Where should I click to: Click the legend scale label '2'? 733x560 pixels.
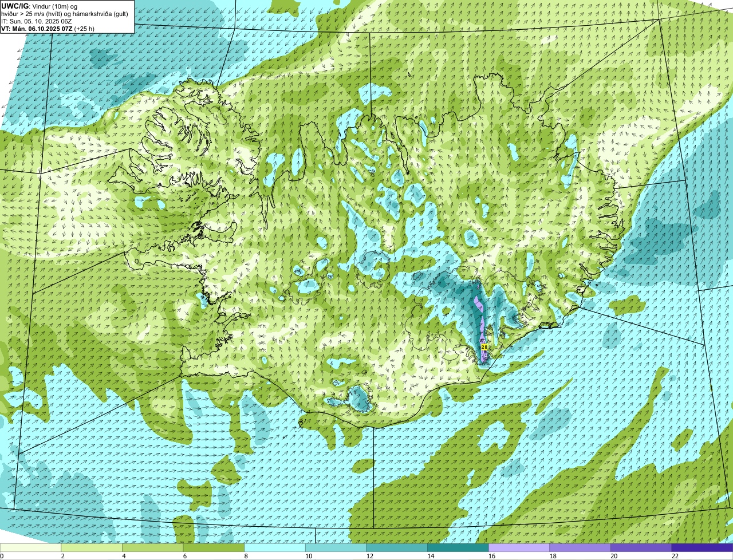62,556
